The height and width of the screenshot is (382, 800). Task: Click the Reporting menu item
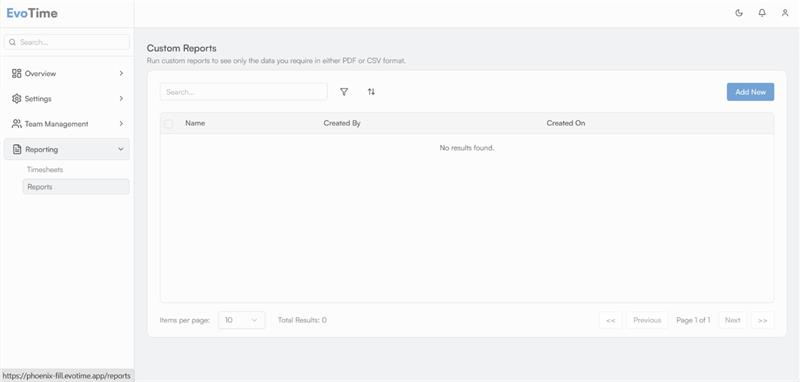(67, 149)
